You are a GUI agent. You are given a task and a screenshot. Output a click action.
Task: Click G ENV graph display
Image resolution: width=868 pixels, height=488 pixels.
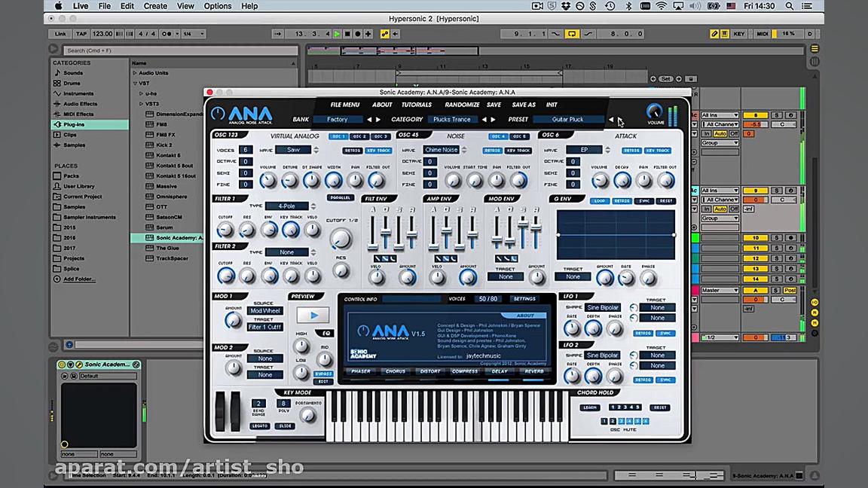[x=616, y=235]
